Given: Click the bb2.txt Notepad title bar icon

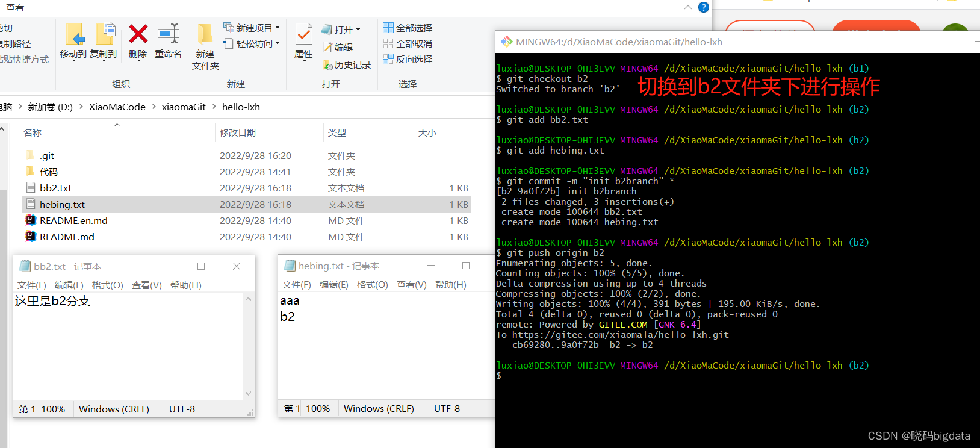Looking at the screenshot, I should pos(25,266).
